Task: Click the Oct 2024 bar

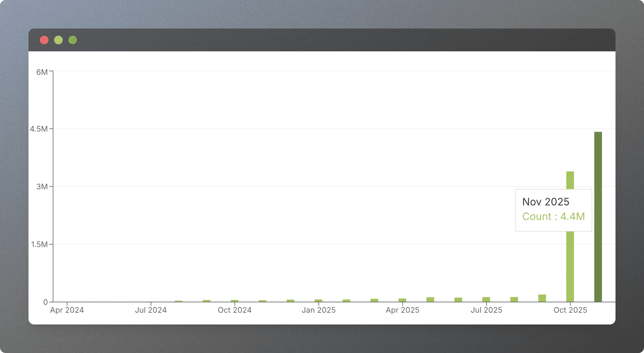Action: click(x=234, y=301)
